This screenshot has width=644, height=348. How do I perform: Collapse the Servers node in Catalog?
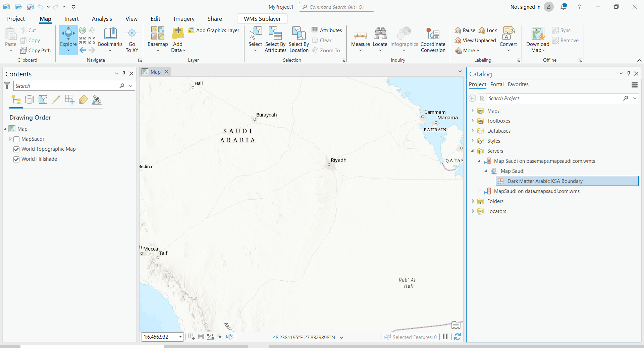point(473,151)
